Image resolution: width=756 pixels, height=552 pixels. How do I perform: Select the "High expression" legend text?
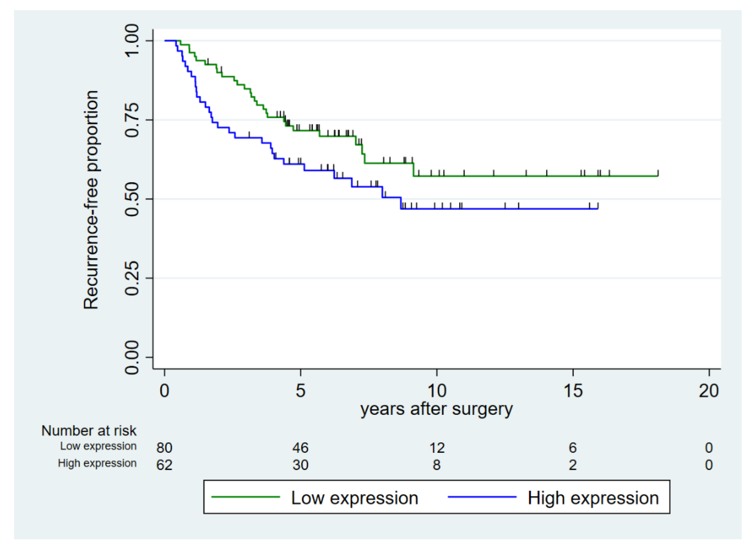click(x=593, y=498)
